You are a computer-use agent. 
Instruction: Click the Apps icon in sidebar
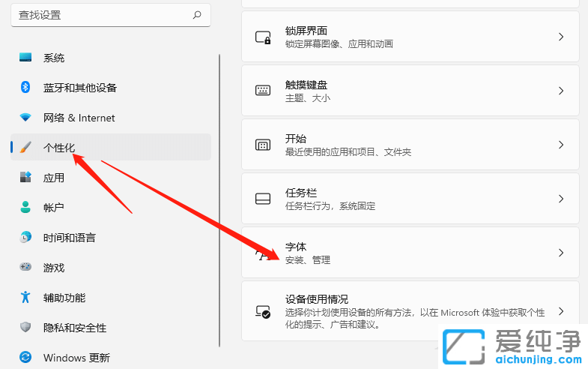tap(25, 178)
